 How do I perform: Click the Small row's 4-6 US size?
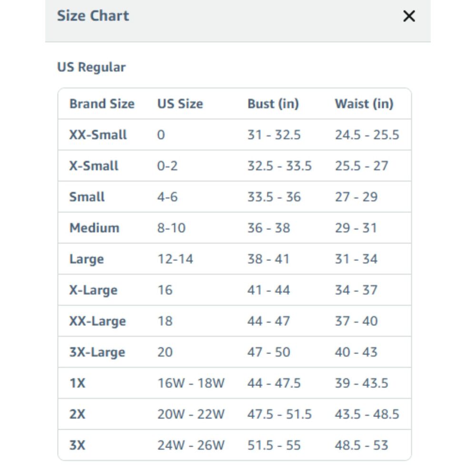pyautogui.click(x=167, y=197)
